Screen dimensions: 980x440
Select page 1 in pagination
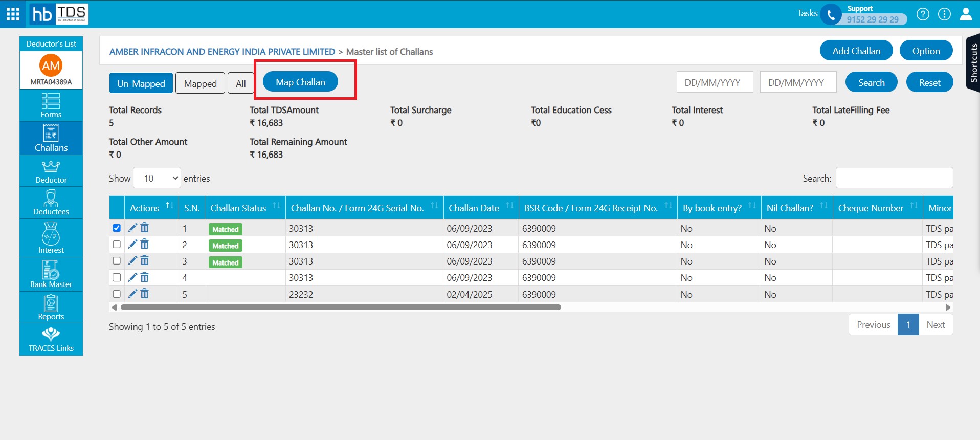click(908, 324)
